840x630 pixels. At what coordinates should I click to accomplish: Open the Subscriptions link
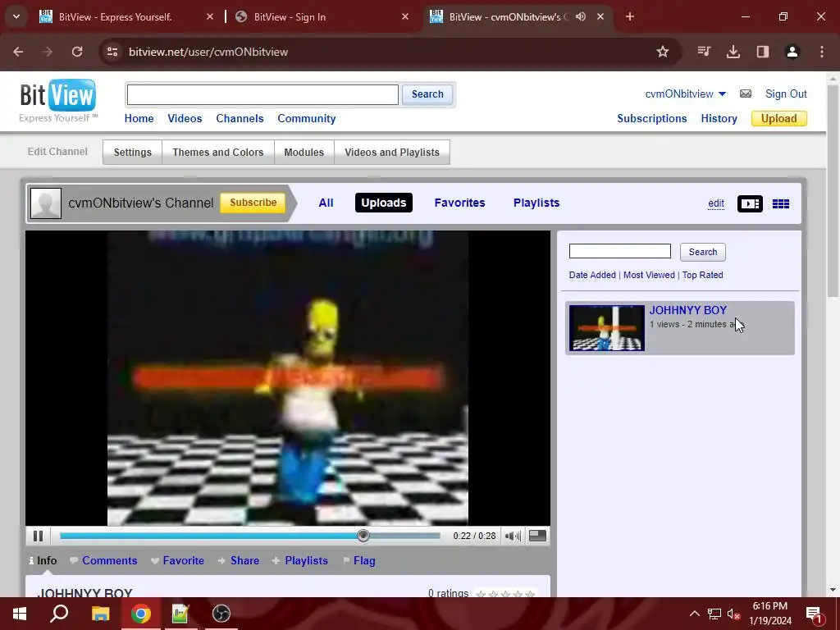coord(651,118)
